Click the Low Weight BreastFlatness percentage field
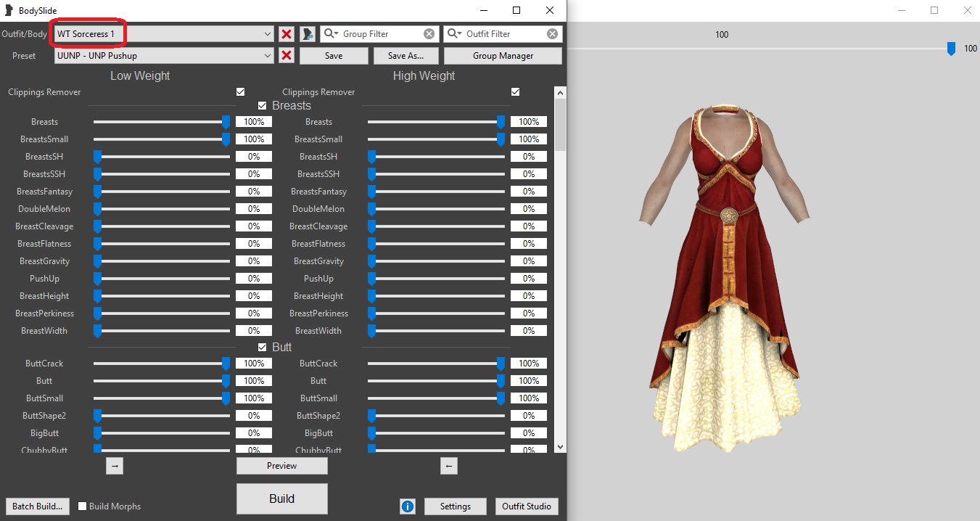980x521 pixels. pyautogui.click(x=254, y=244)
